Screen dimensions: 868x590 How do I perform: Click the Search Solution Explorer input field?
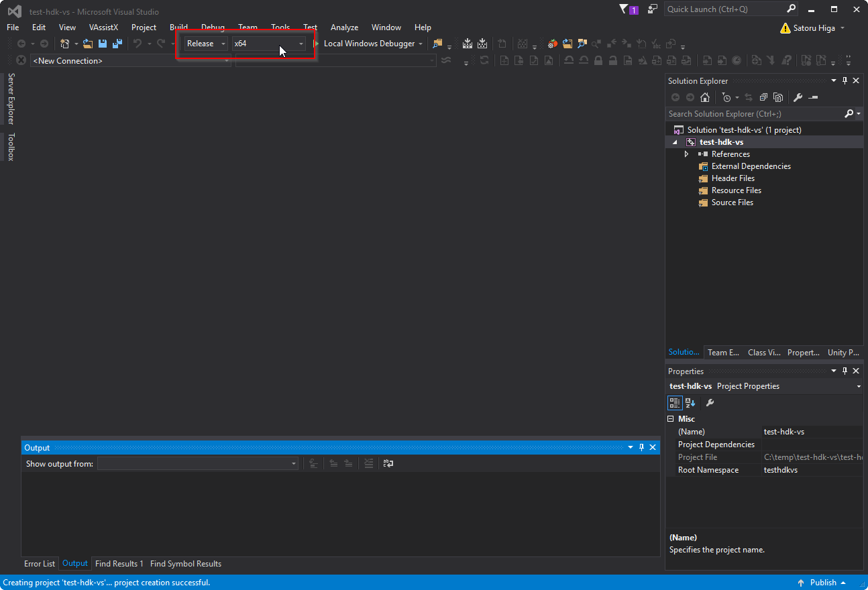tap(738, 113)
